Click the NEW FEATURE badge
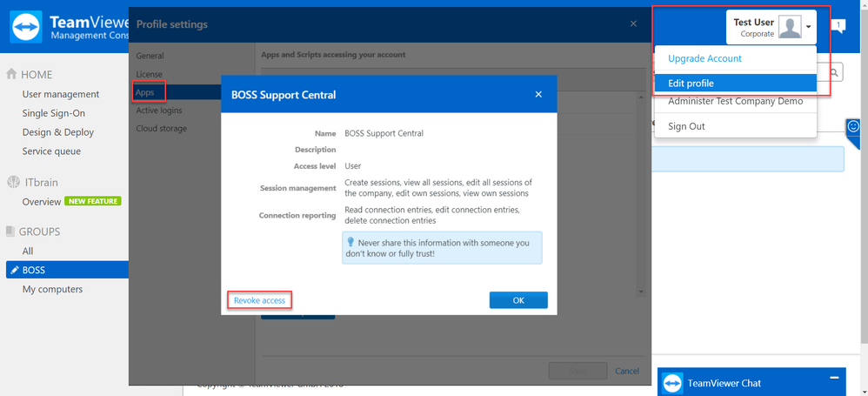The height and width of the screenshot is (396, 868). coord(93,201)
